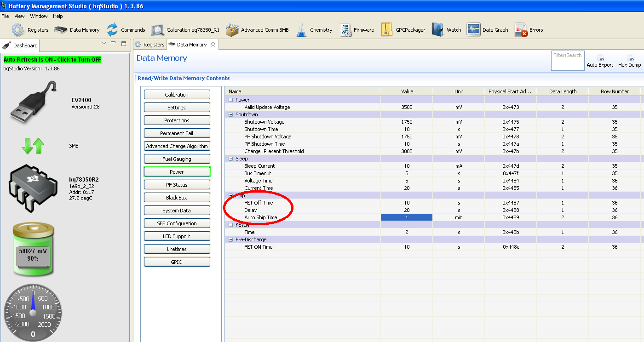Click the System Data button
The image size is (644, 342).
[177, 211]
